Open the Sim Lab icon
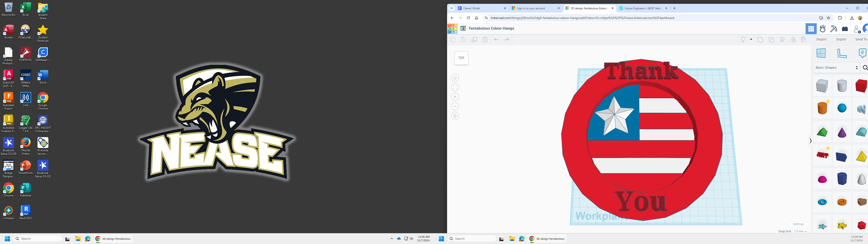This screenshot has height=244, width=868. [823, 29]
